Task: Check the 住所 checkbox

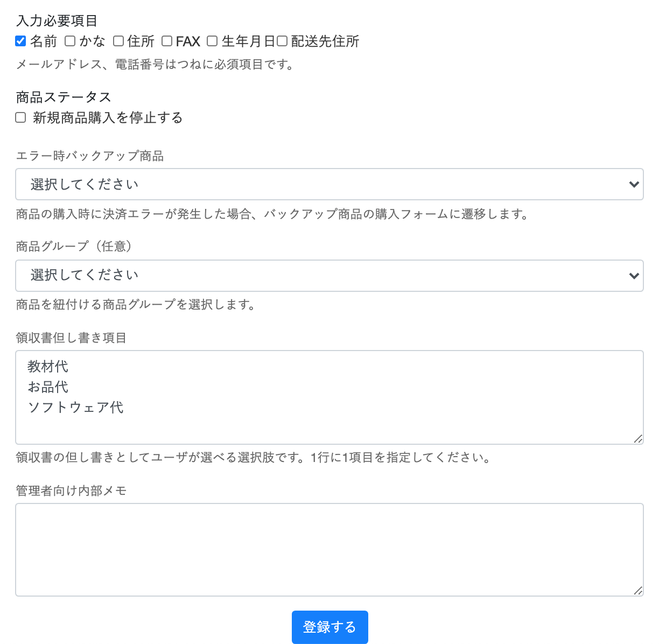Action: (x=118, y=41)
